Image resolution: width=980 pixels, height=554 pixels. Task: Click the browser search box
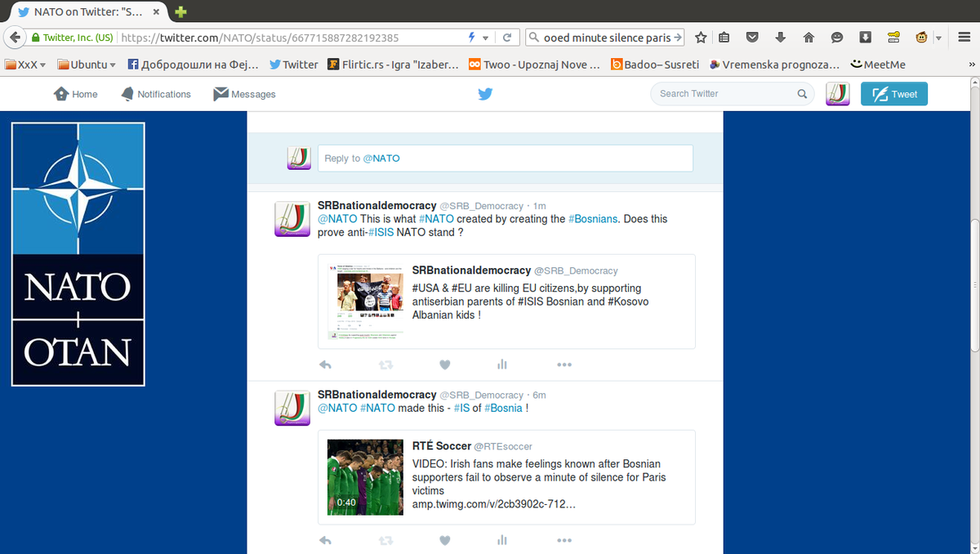coord(606,38)
